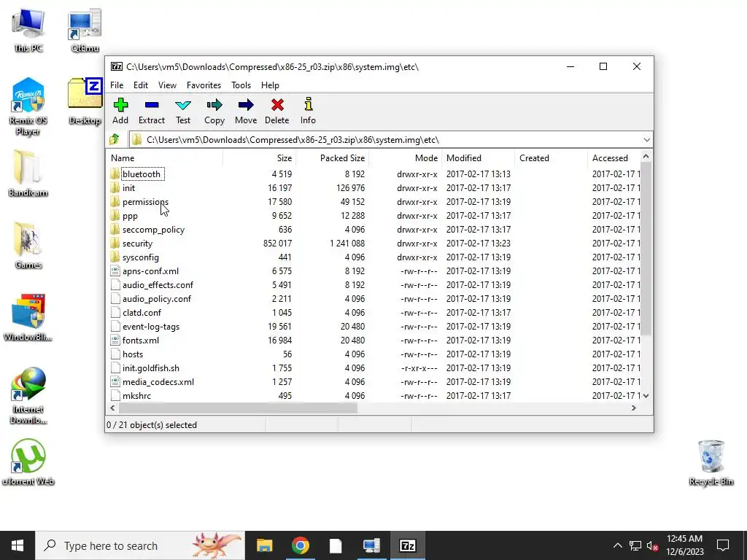Screen dimensions: 747x560
Task: Select the Bandicam desktop folder
Action: click(x=28, y=174)
